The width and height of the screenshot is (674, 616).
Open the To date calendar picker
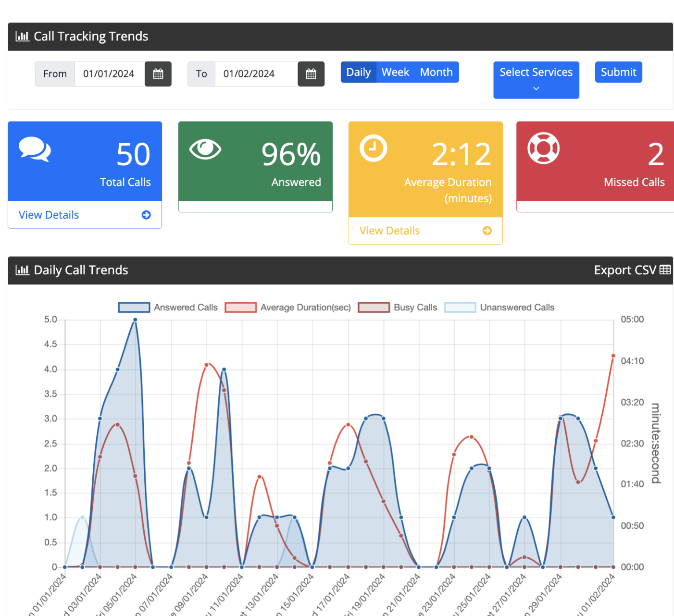click(311, 74)
